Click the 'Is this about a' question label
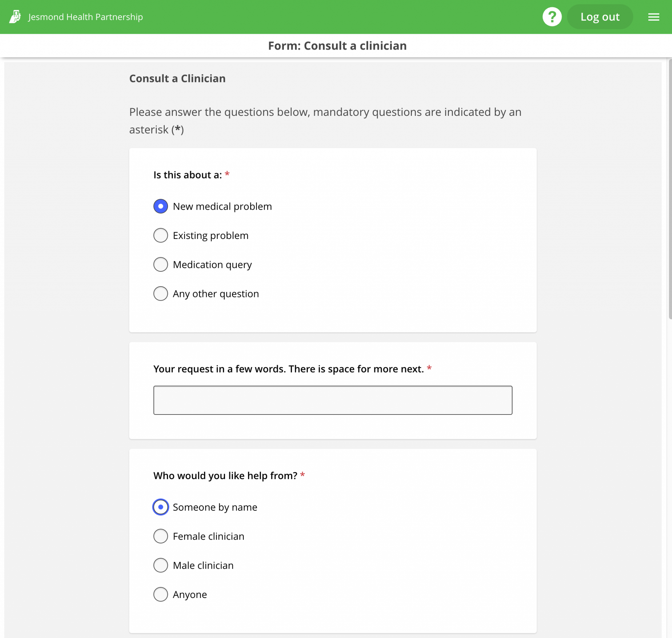Viewport: 672px width, 638px height. click(187, 175)
